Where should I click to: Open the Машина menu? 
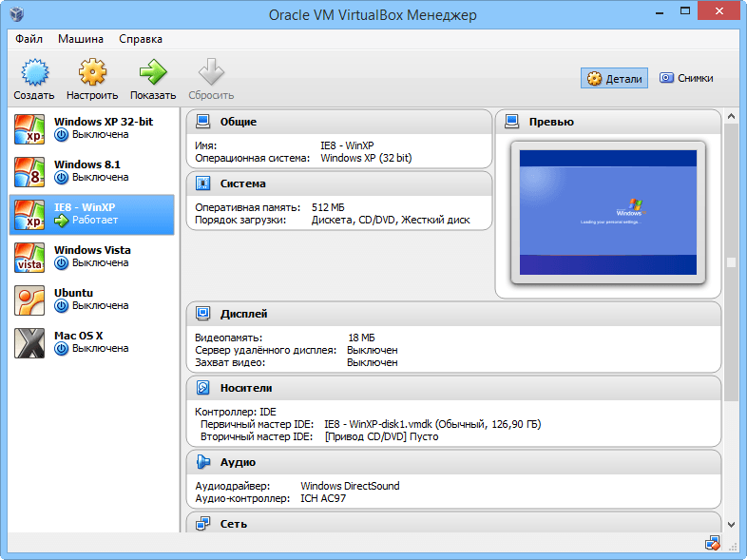pos(81,39)
